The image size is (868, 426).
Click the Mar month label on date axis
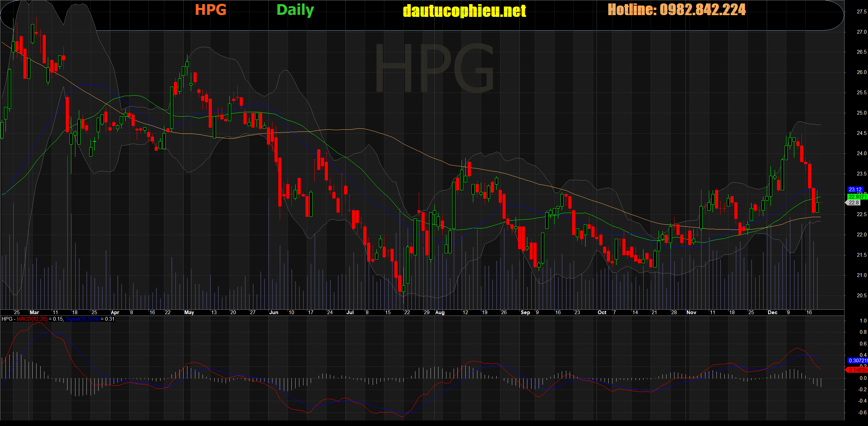pos(34,312)
